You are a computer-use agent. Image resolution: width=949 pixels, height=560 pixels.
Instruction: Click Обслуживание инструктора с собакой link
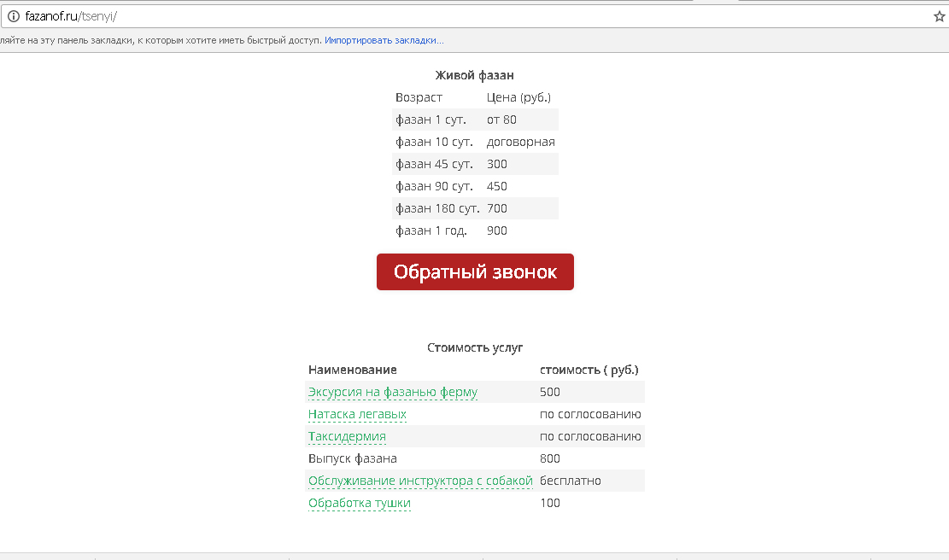pyautogui.click(x=420, y=481)
